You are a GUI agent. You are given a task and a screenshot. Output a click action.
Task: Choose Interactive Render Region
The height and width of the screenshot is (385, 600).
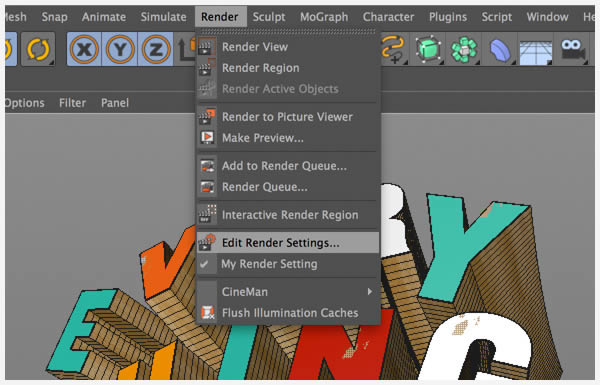(288, 215)
